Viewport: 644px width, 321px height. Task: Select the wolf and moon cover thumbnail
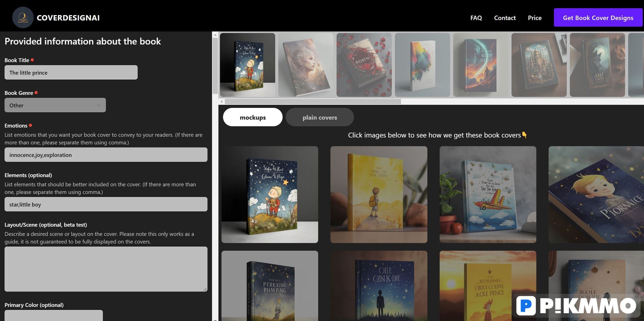click(597, 65)
